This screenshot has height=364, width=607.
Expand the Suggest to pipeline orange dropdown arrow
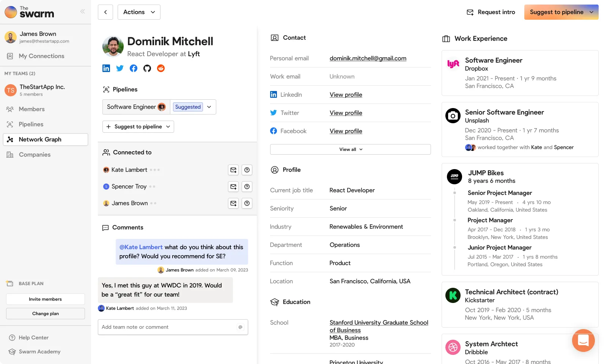[591, 12]
